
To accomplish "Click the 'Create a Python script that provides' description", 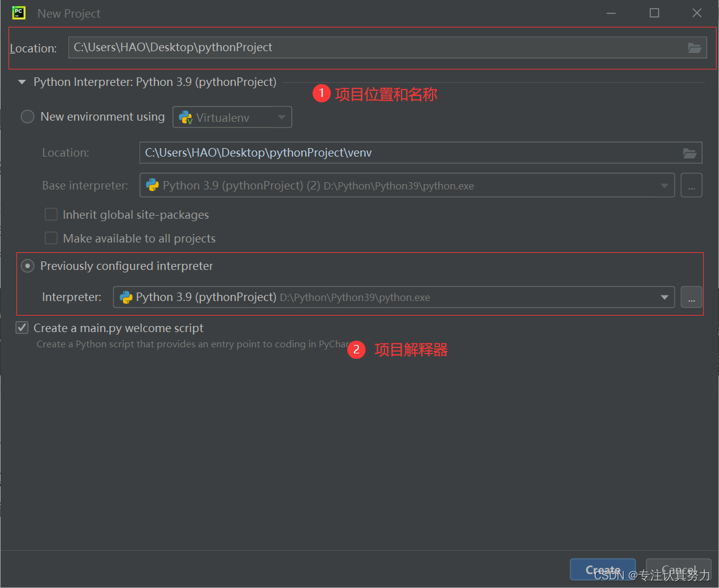I will (193, 344).
